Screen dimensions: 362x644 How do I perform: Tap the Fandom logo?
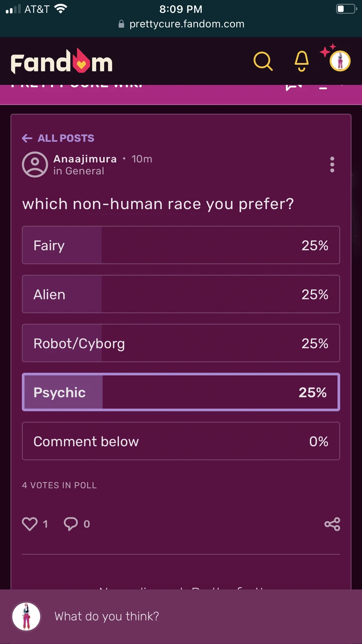[x=61, y=61]
